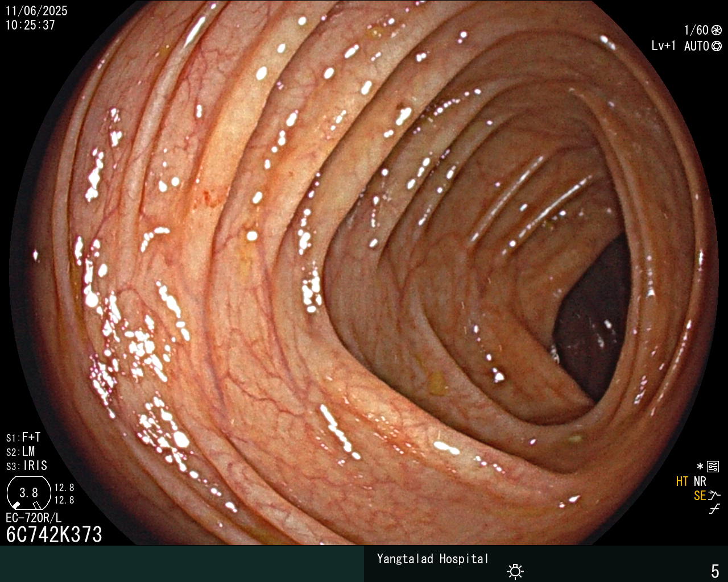
Task: Click the S3: IRIS switch assignment
Action: coord(27,465)
